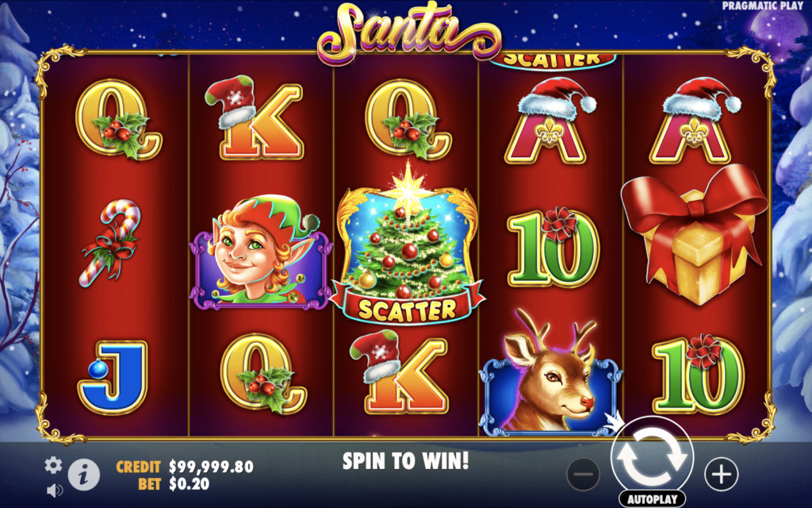Open the settings gear icon
This screenshot has height=508, width=812.
[53, 465]
